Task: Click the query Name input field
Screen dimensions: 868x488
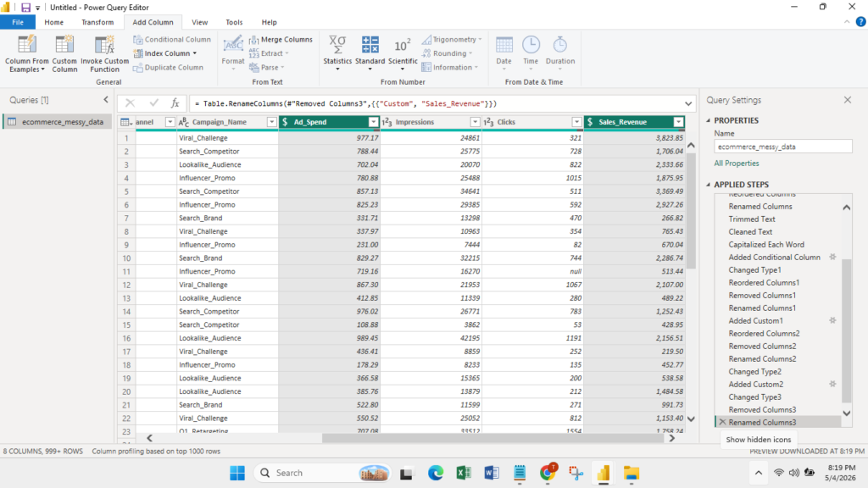Action: click(x=782, y=147)
